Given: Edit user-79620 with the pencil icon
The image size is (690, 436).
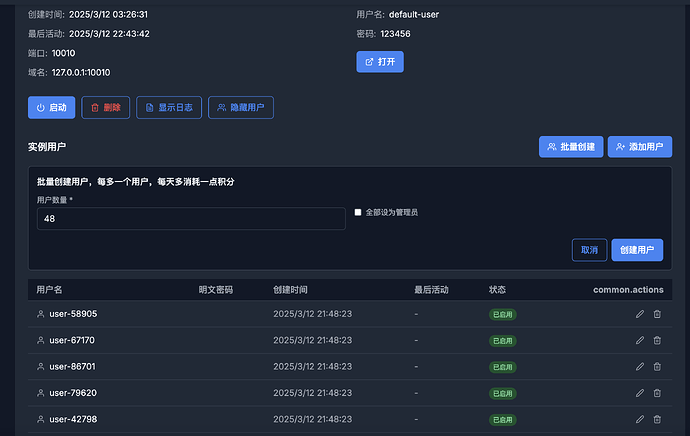Looking at the screenshot, I should 640,393.
